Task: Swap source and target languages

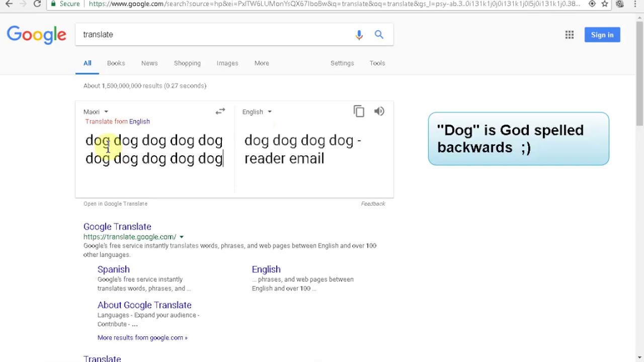Action: (220, 112)
